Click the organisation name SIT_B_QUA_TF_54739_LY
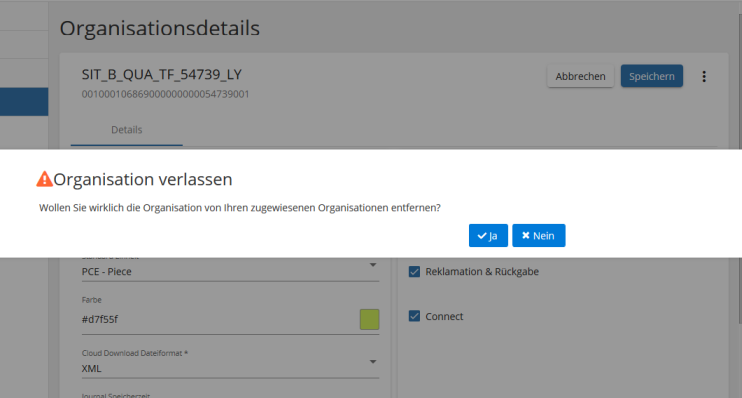The height and width of the screenshot is (398, 742). (161, 74)
